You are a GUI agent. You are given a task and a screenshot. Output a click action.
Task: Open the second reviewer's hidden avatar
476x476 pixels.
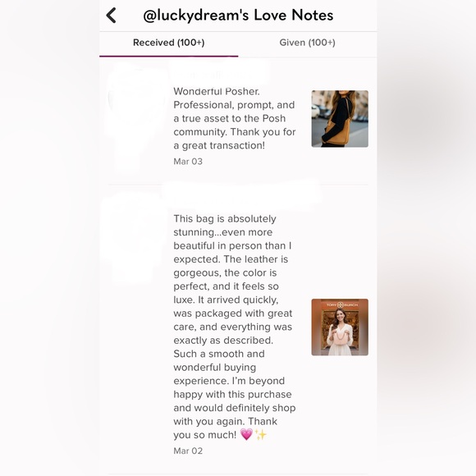134,237
